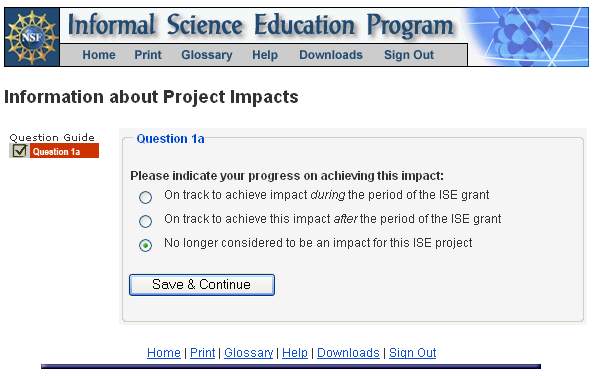
Task: Select 'No longer considered an impact' radio
Action: point(145,246)
